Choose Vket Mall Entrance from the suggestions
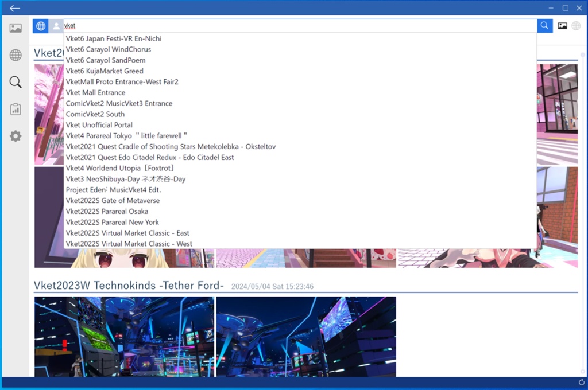This screenshot has height=390, width=588. point(95,92)
